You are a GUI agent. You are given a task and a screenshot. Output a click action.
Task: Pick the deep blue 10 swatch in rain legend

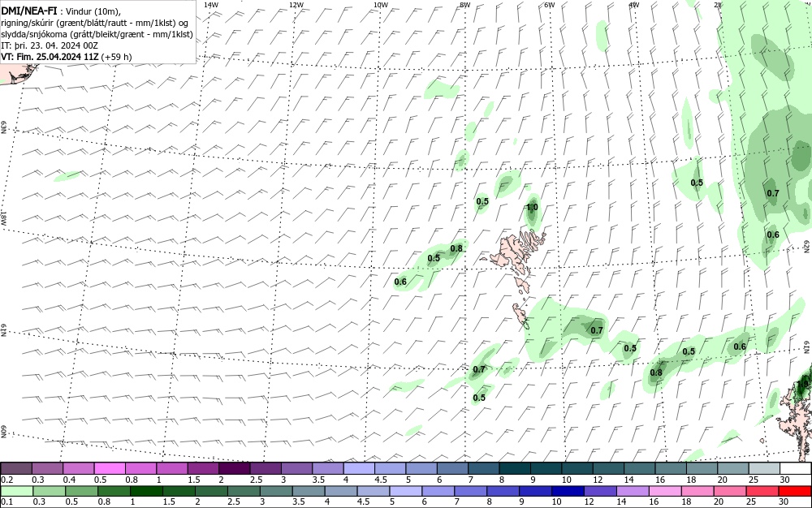(568, 491)
